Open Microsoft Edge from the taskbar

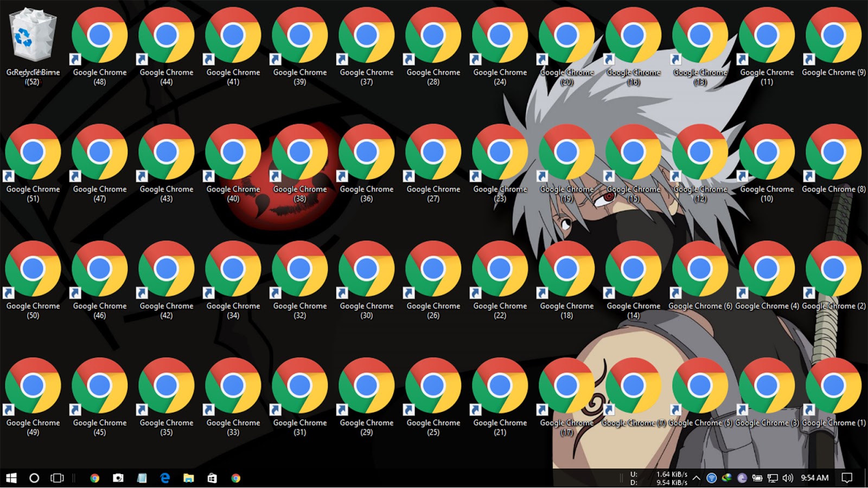(x=164, y=478)
